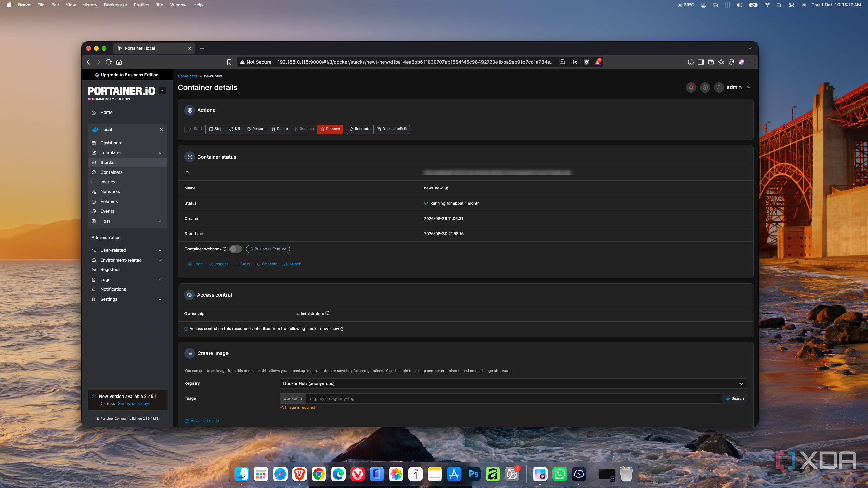The image size is (868, 488).
Task: Click the Search image button
Action: [x=735, y=399]
